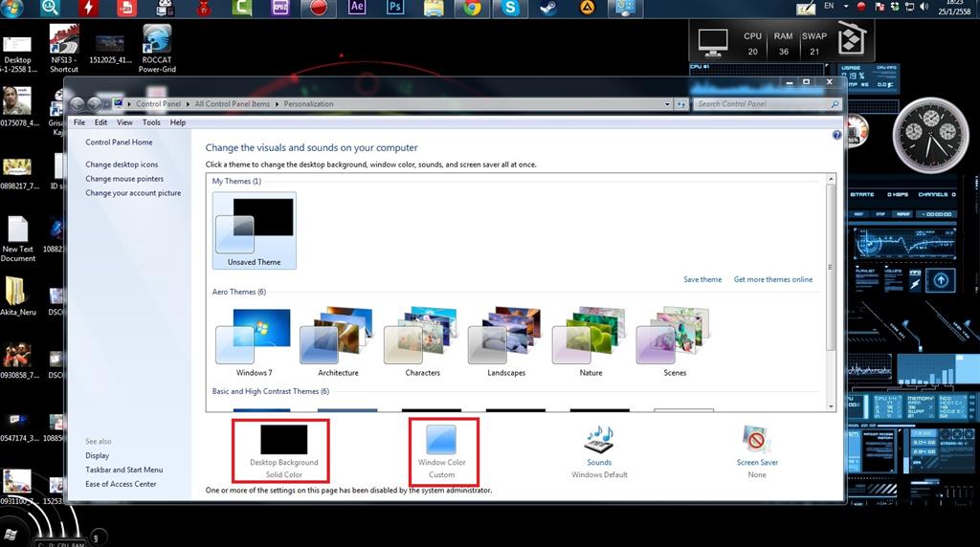Open the Desktop Background settings icon
The height and width of the screenshot is (547, 980).
pos(283,440)
